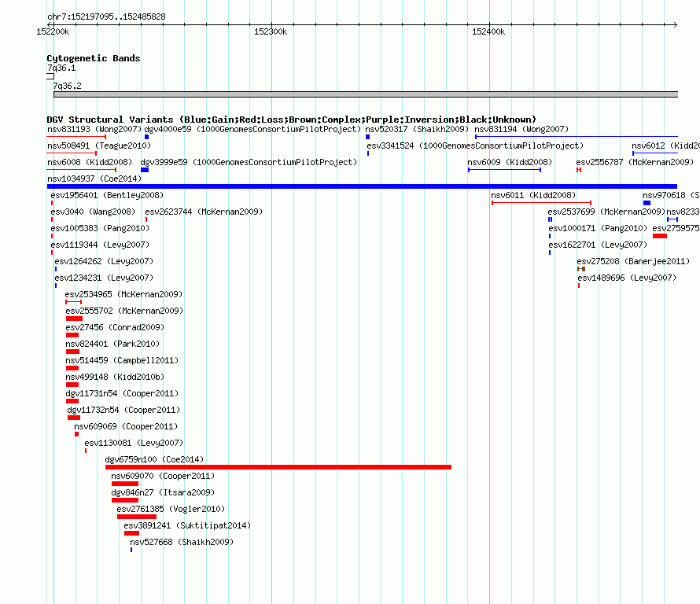Click the nsv1034937 (Coe2014) label
Viewport: 700px width, 604px height.
click(94, 179)
